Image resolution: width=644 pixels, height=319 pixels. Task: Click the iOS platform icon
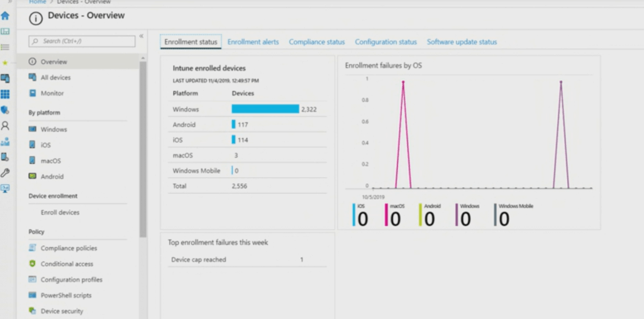[32, 144]
